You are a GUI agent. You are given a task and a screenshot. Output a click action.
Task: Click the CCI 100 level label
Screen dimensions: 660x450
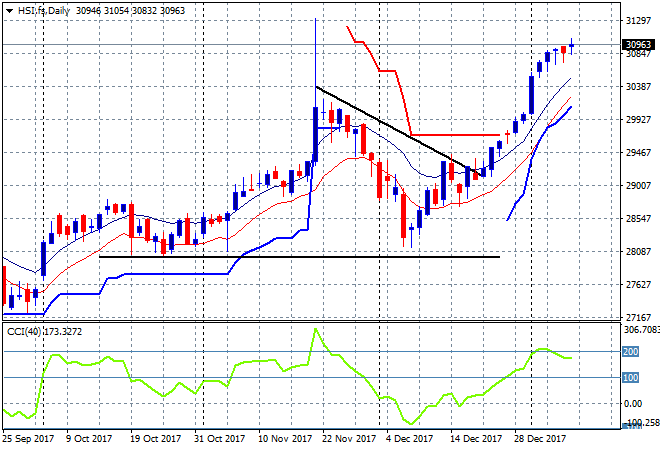click(x=631, y=378)
